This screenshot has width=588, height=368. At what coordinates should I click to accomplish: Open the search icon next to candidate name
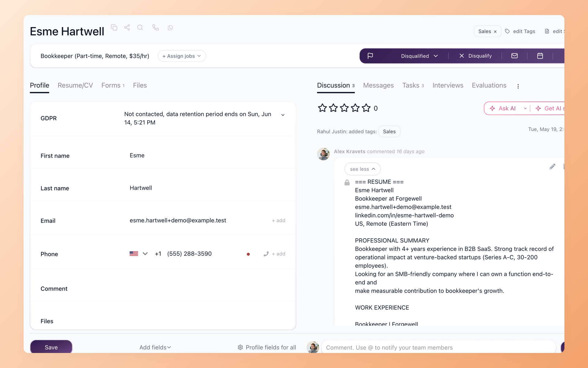(140, 28)
